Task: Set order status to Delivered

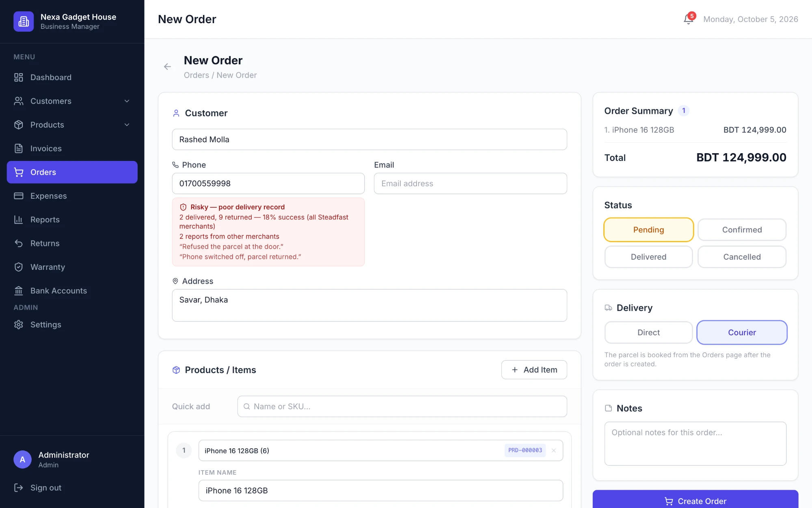Action: click(x=648, y=257)
